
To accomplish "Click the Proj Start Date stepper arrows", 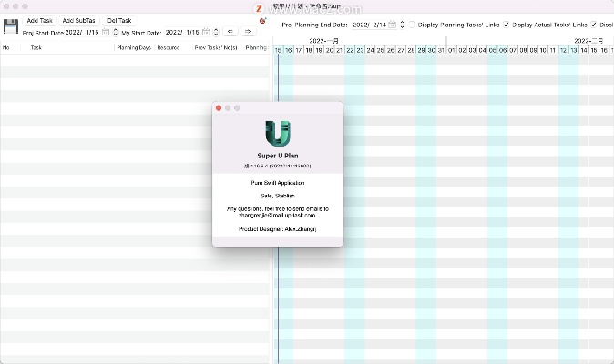I will pyautogui.click(x=115, y=33).
